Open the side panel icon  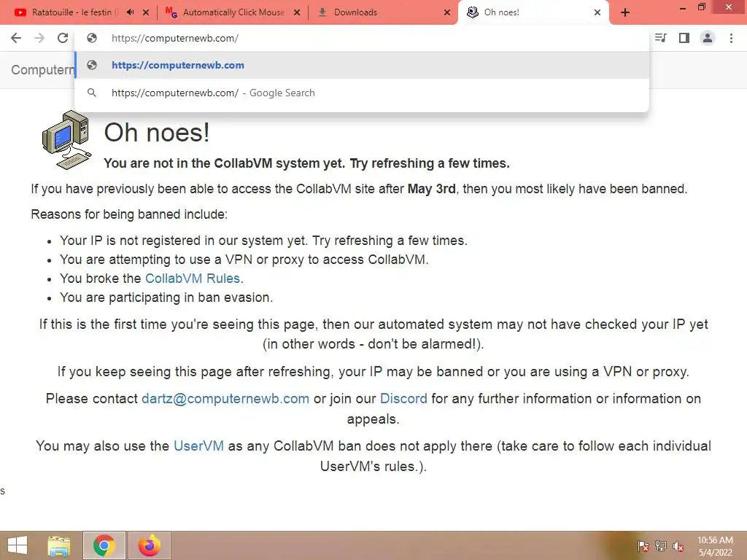click(x=684, y=38)
